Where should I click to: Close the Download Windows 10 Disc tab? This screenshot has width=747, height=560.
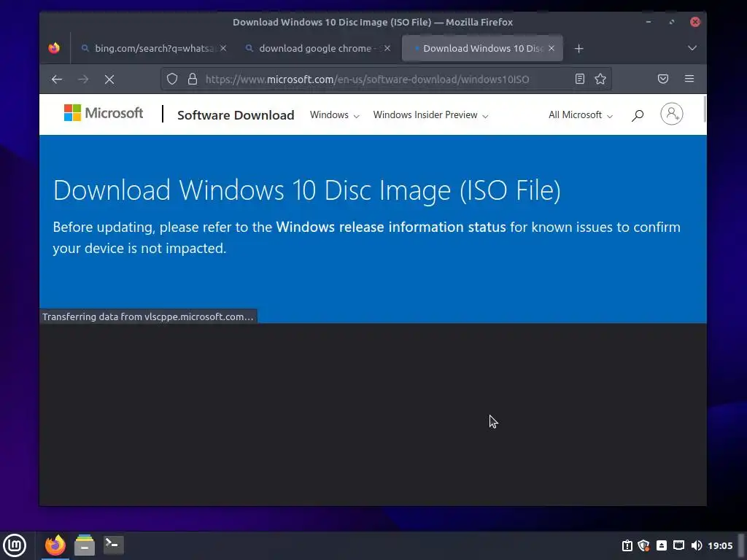pos(551,48)
